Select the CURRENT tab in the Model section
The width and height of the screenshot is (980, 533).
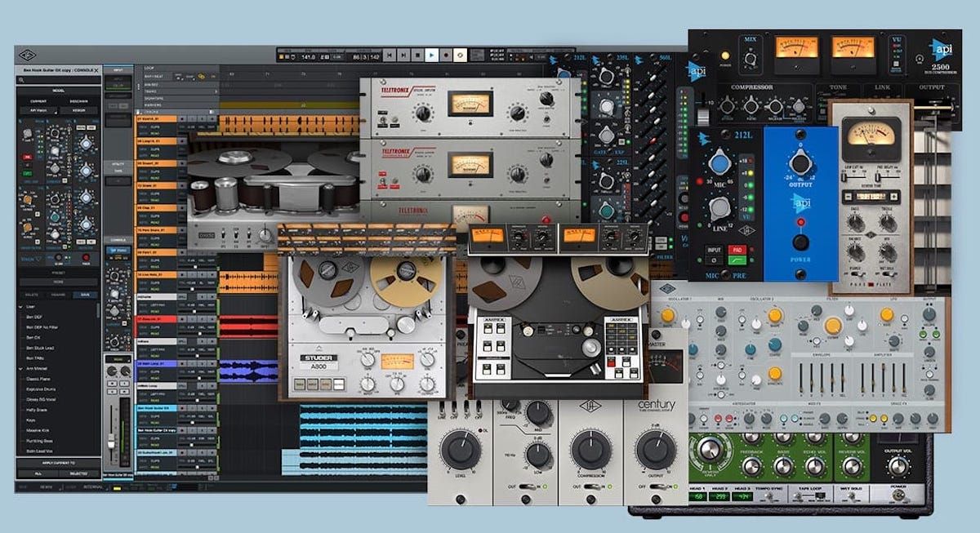pyautogui.click(x=38, y=102)
